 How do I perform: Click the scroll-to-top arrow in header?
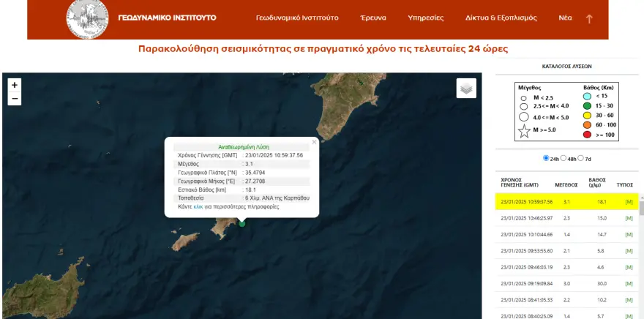click(x=589, y=18)
